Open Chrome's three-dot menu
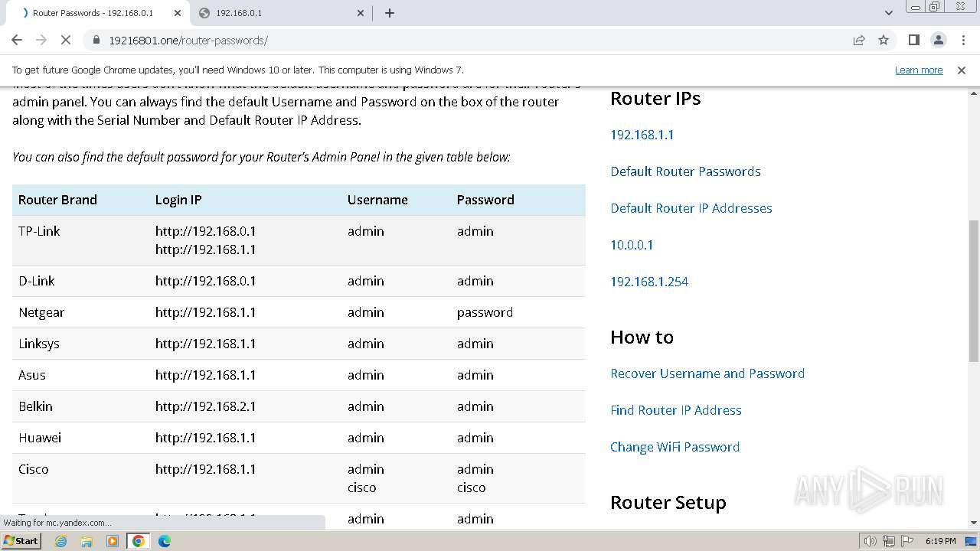Image resolution: width=980 pixels, height=551 pixels. coord(963,40)
